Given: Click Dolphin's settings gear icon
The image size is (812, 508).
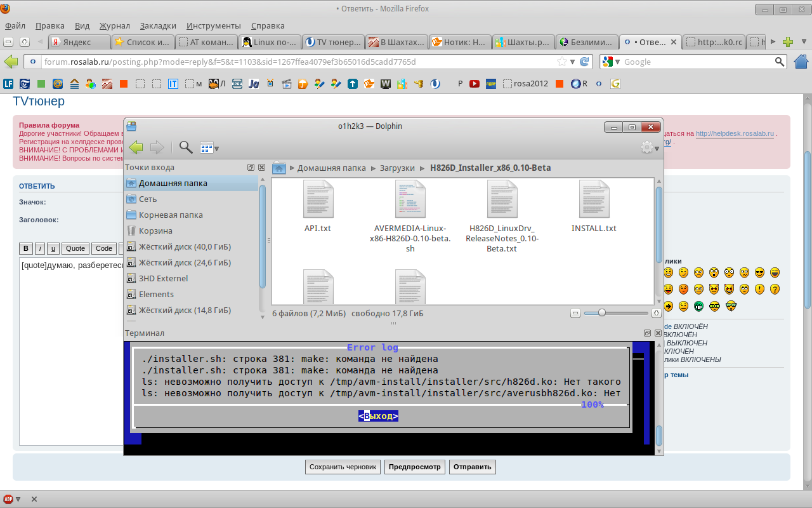Looking at the screenshot, I should [x=646, y=147].
